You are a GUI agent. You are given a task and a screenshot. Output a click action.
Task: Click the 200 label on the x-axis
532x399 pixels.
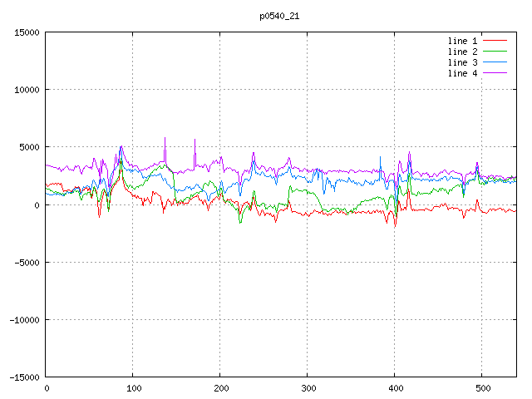[x=220, y=388]
